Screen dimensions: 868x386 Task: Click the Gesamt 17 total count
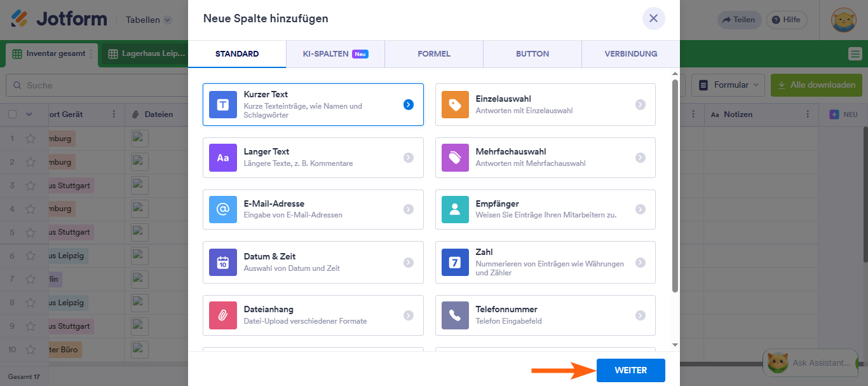24,376
